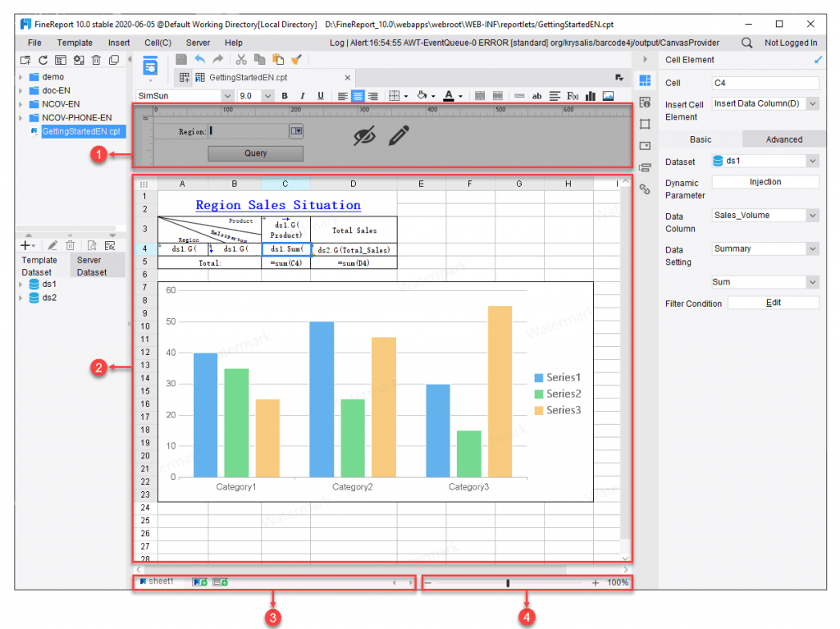Open the Sales_Volume data column dropdown

pyautogui.click(x=813, y=216)
